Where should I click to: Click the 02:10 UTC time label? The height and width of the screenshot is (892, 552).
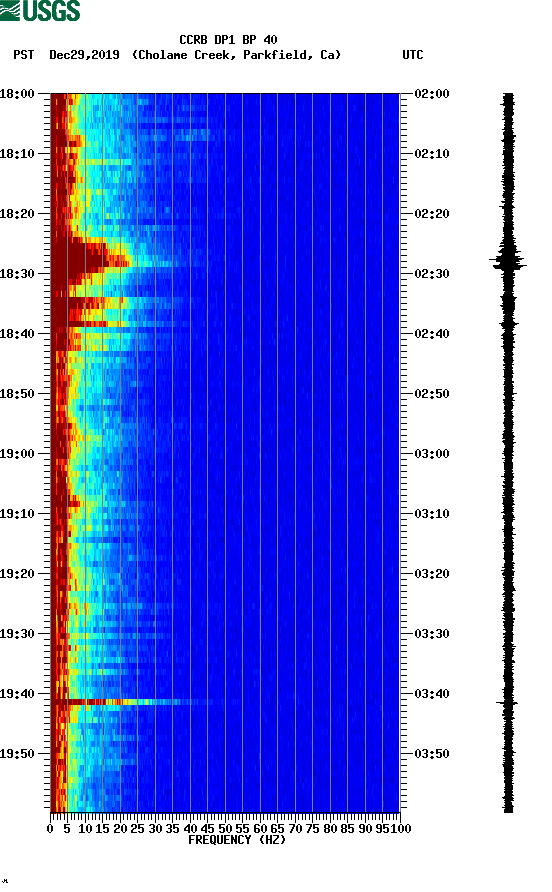coord(432,154)
